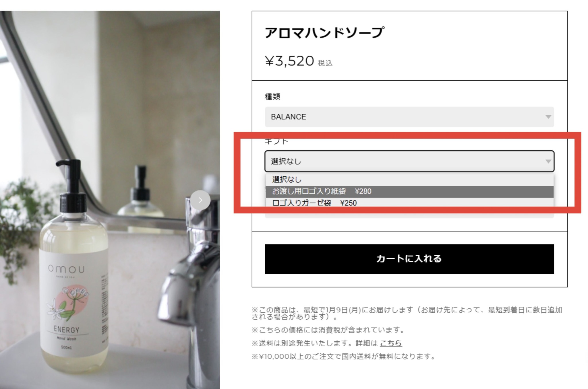Click the omou logo on the bottle
The width and height of the screenshot is (588, 389).
[66, 269]
